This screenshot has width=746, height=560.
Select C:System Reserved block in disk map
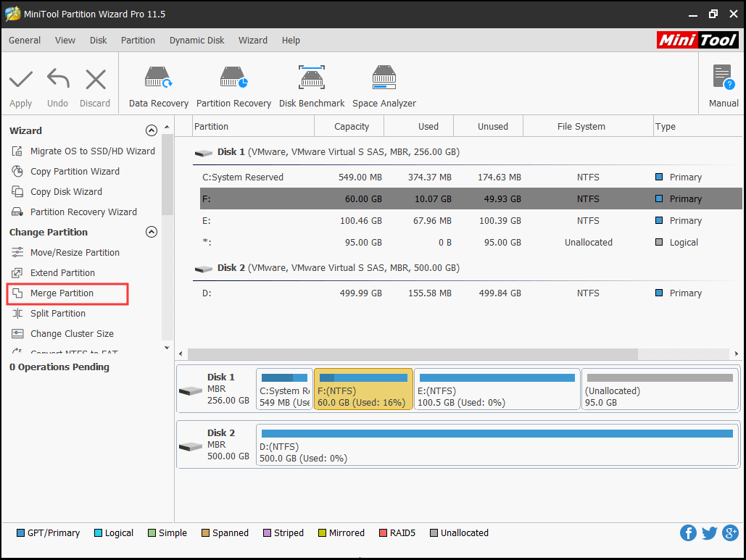point(284,389)
